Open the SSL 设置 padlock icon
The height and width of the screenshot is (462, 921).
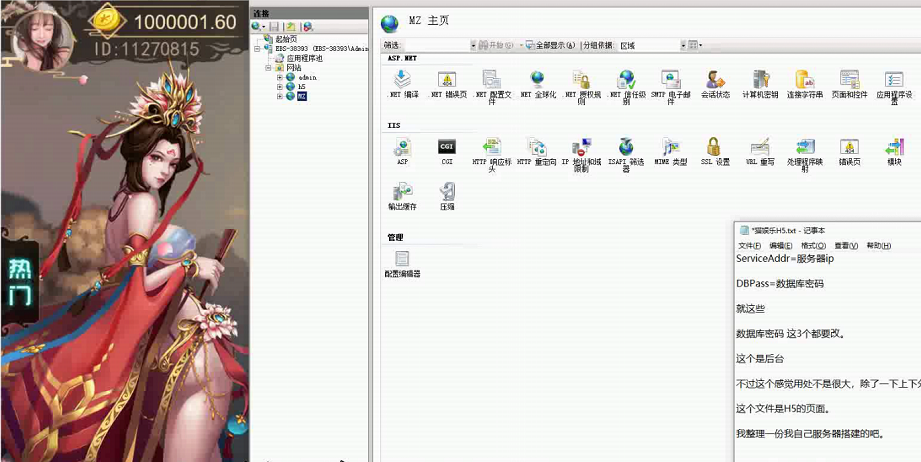(x=713, y=147)
